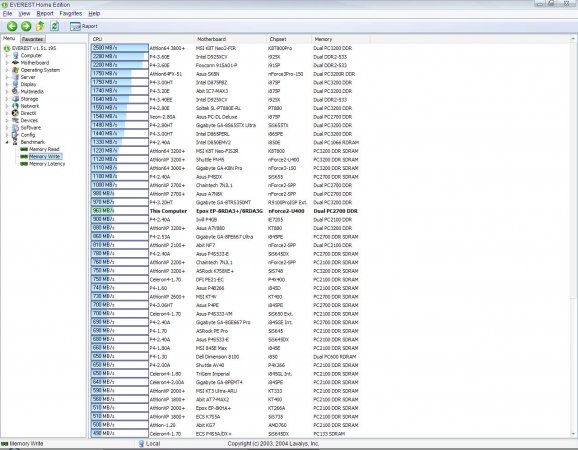Click the Network globe icon in the tree

pyautogui.click(x=15, y=106)
